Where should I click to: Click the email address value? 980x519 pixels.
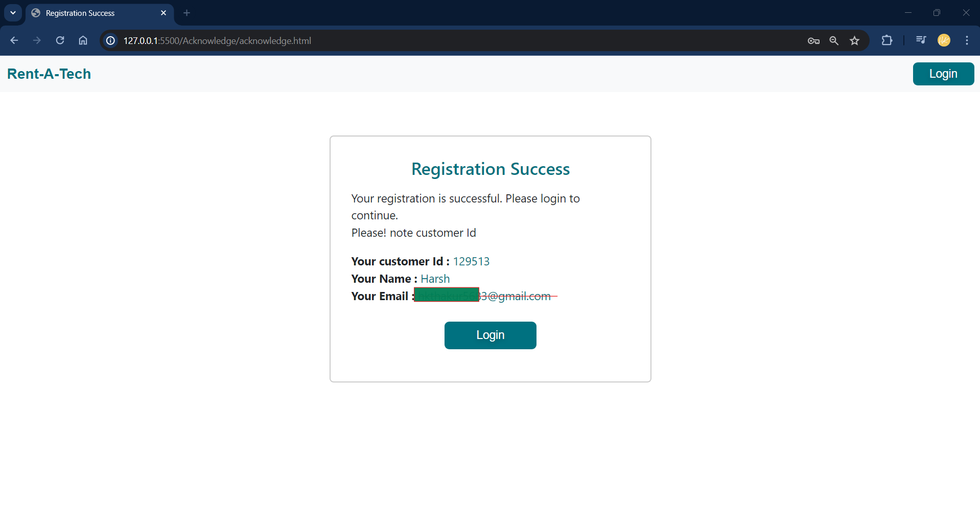click(x=485, y=296)
